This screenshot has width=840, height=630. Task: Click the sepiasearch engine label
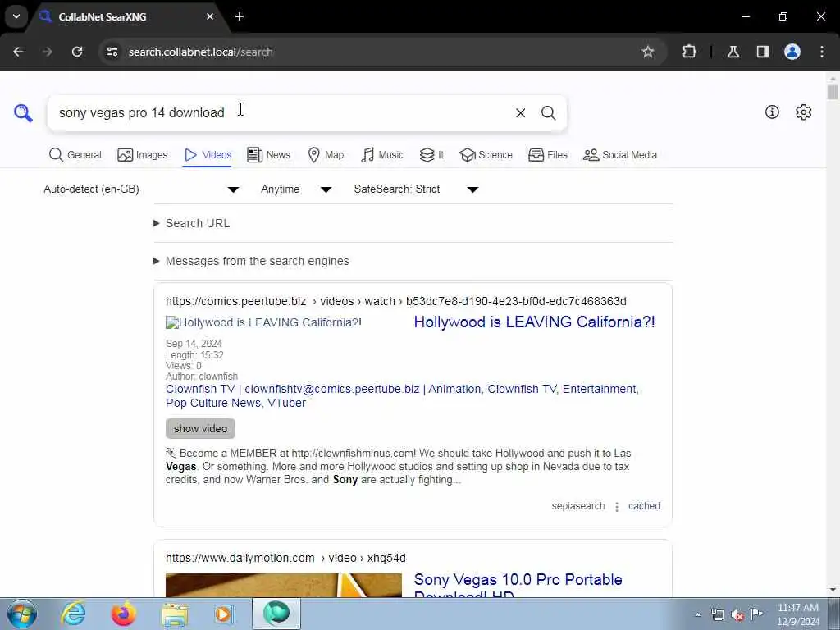coord(578,505)
